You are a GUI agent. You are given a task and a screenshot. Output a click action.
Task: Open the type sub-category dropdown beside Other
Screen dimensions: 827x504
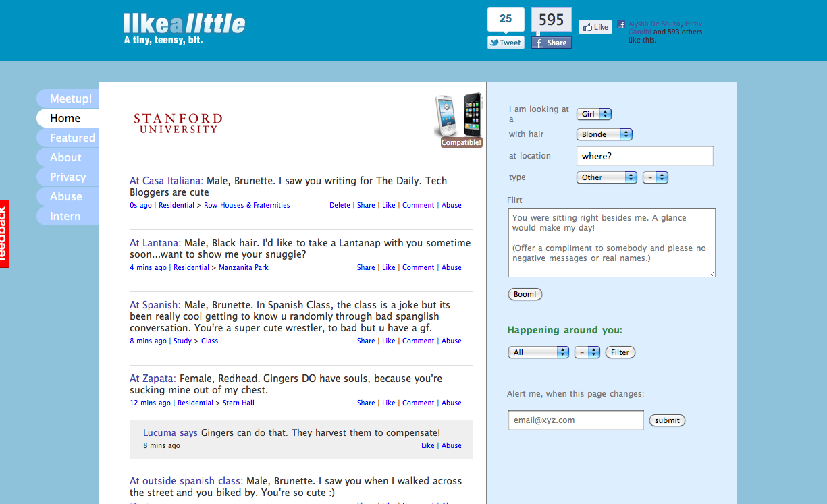point(655,177)
